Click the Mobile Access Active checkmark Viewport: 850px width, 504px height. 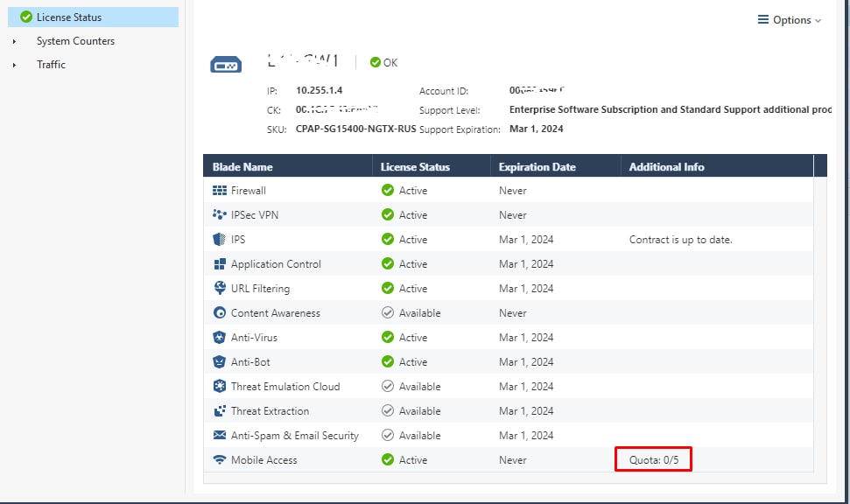pyautogui.click(x=388, y=459)
